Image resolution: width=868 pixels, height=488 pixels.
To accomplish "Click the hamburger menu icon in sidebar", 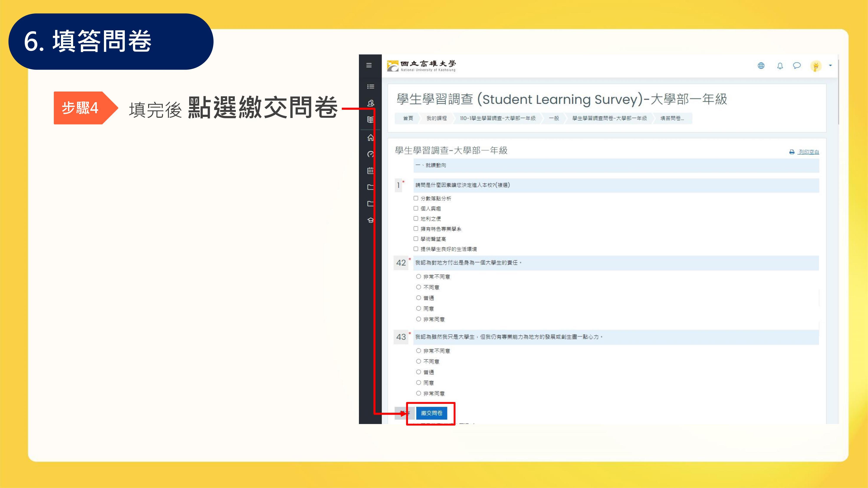I will point(369,65).
